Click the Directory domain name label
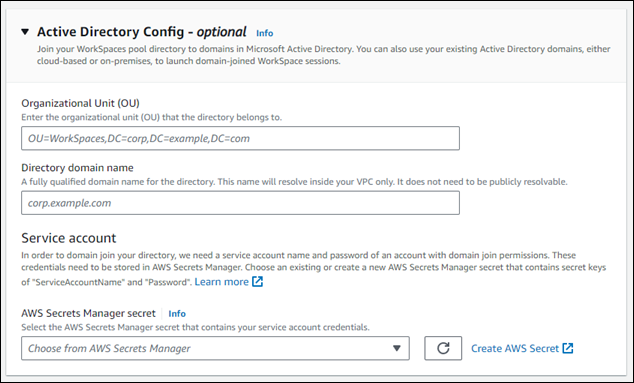This screenshot has width=634, height=383. 77,168
